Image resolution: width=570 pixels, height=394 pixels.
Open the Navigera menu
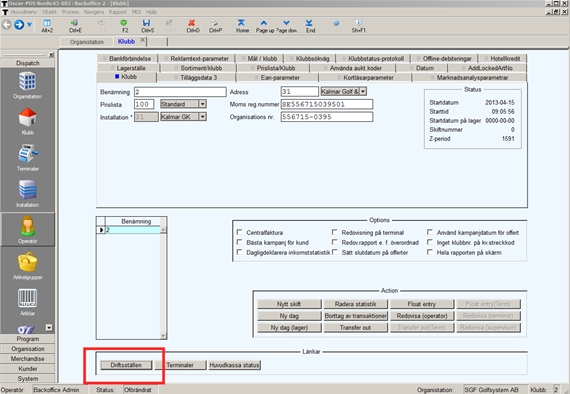tap(94, 12)
